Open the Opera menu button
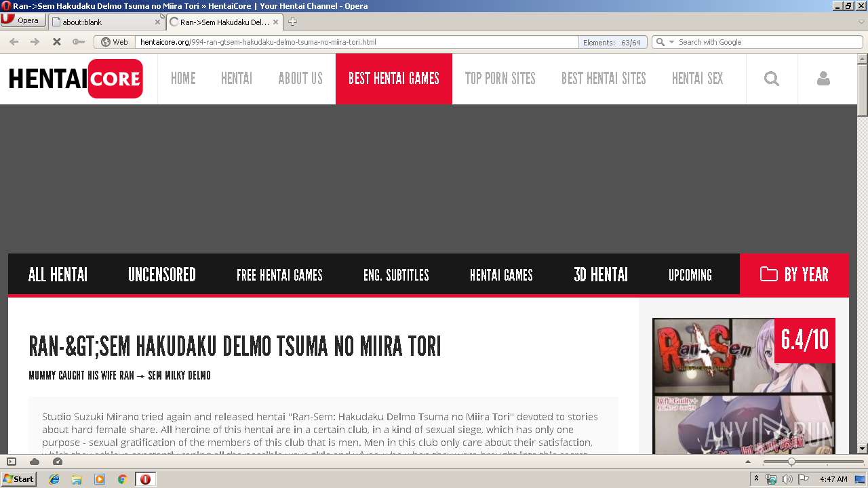The image size is (868, 488). 22,20
